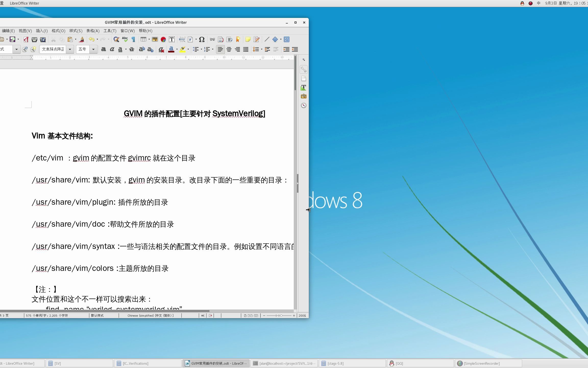Insert a text box
The image size is (588, 368).
point(172,39)
